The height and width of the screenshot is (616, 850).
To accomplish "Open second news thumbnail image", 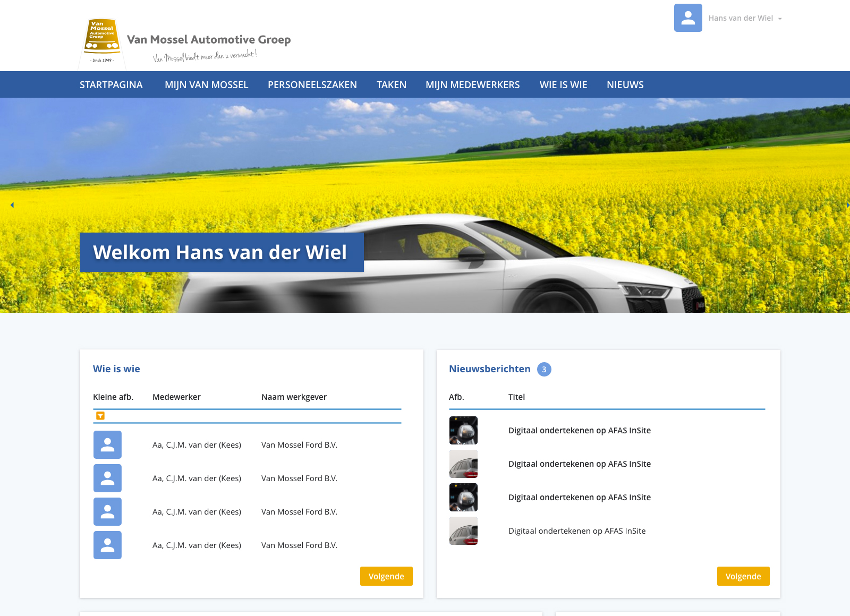I will coord(463,464).
